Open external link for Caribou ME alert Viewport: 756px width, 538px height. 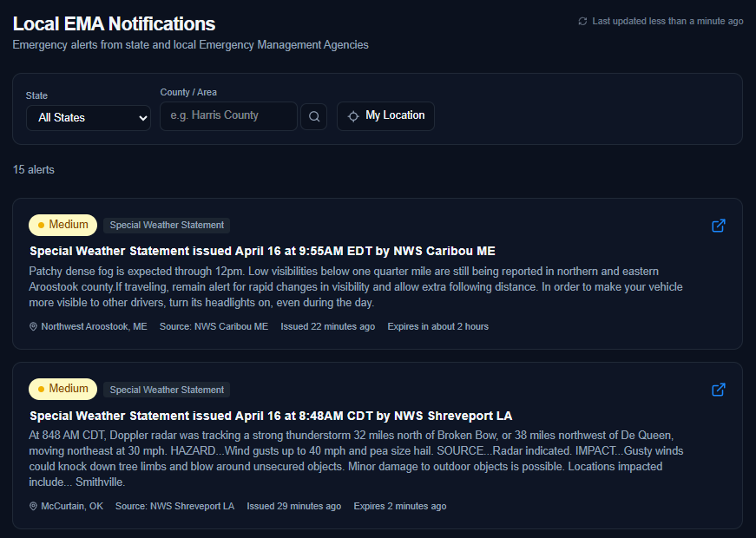coord(718,226)
